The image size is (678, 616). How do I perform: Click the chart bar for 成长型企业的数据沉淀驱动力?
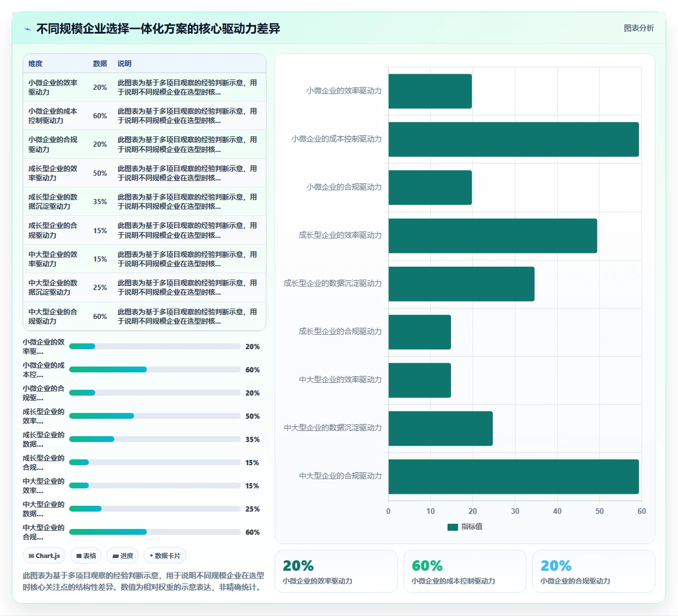(461, 284)
